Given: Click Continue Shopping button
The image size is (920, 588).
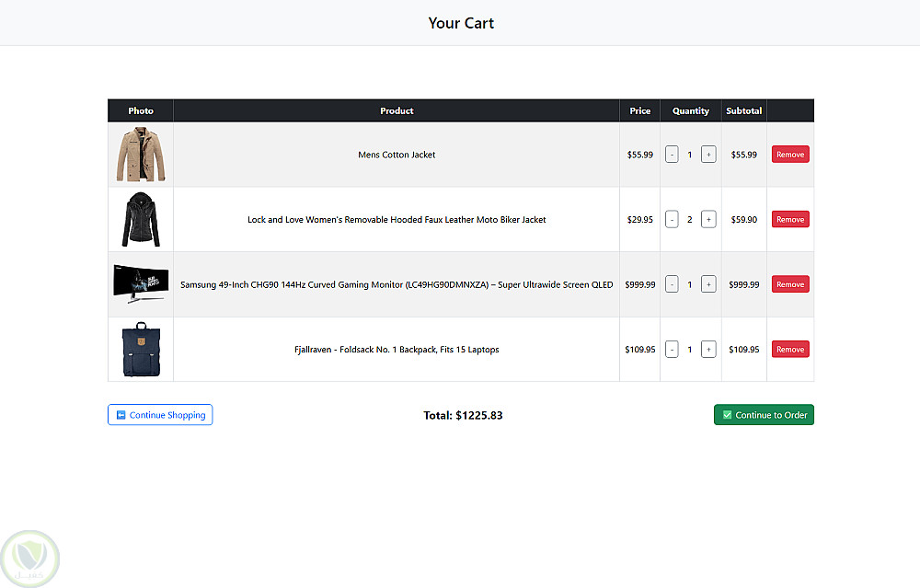Looking at the screenshot, I should tap(160, 415).
